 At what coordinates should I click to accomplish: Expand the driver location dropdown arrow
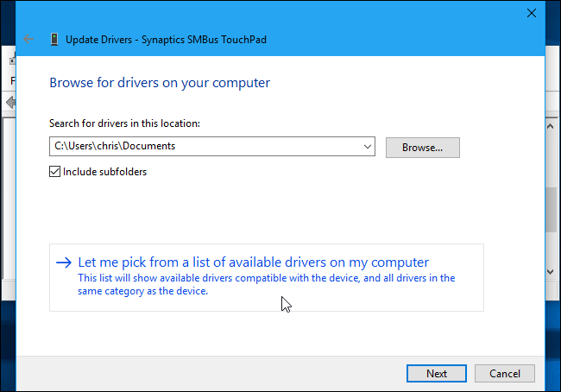click(368, 147)
